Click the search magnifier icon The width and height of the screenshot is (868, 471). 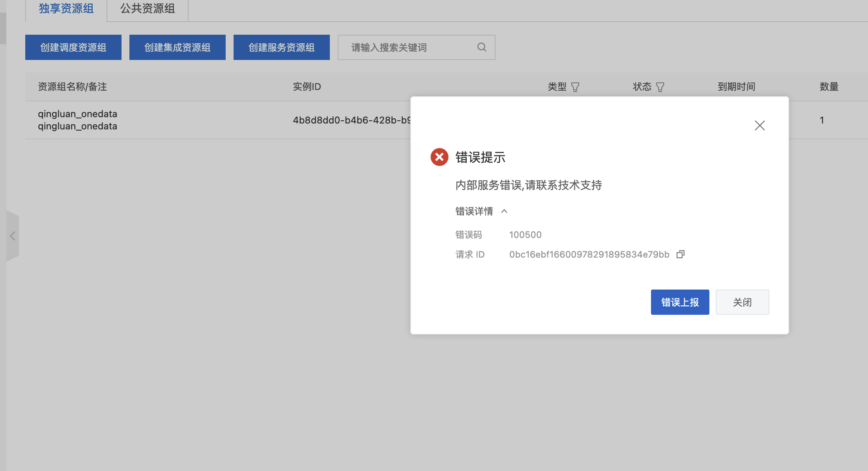point(481,47)
